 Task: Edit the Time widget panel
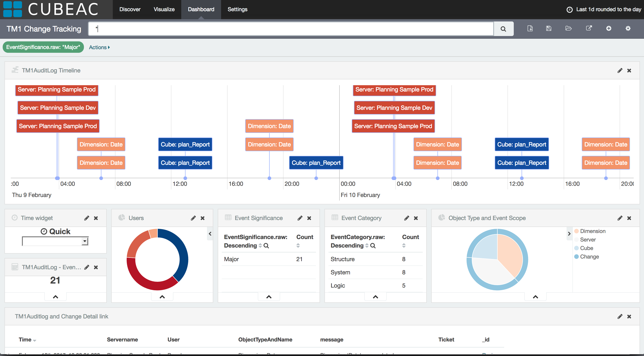pos(87,218)
